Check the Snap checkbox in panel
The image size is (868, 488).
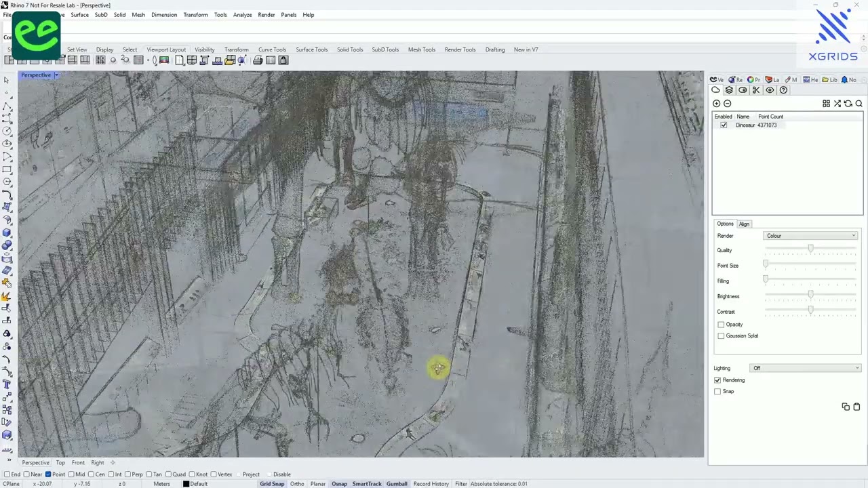[x=717, y=392]
